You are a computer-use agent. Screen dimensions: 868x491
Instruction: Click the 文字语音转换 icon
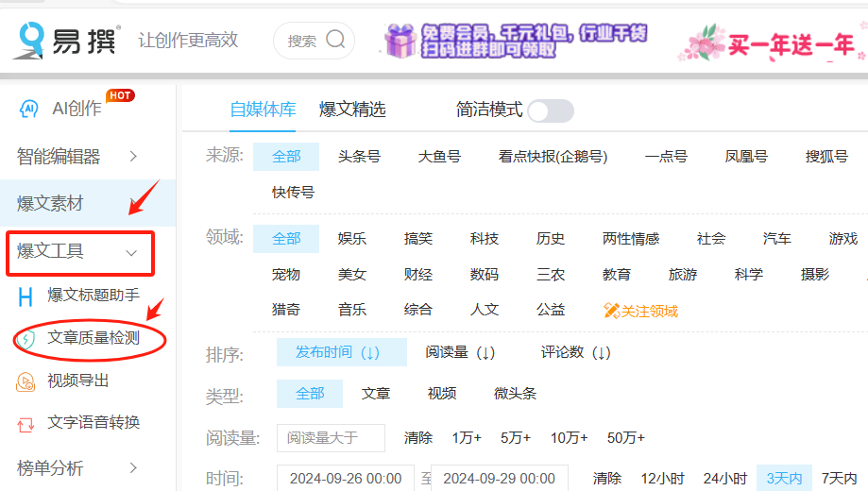coord(26,423)
